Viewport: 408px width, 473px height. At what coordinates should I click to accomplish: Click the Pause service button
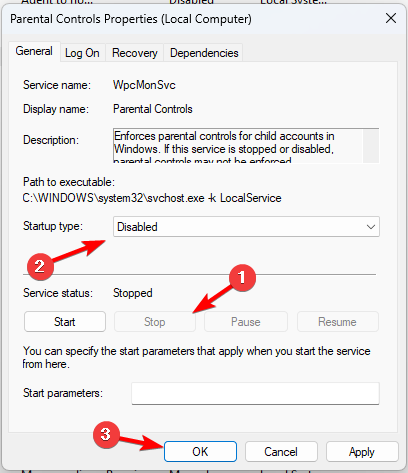(246, 322)
